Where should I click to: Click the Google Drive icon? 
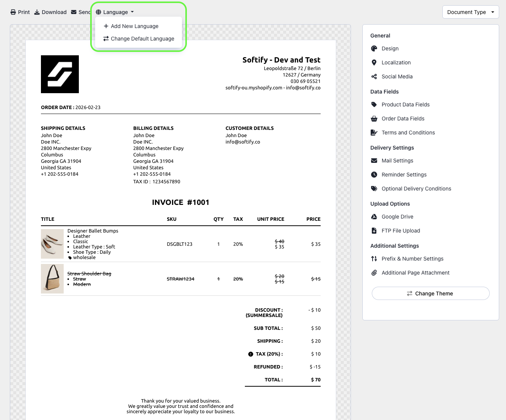pos(374,217)
